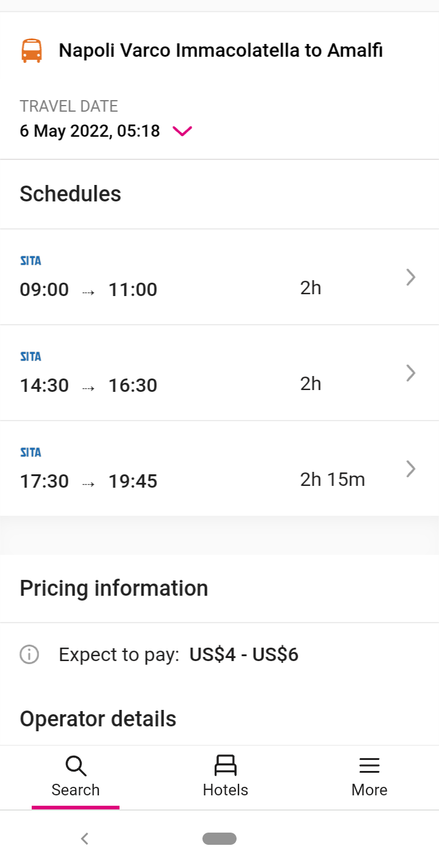Expand the travel date pink chevron
439x868 pixels.
(x=182, y=131)
